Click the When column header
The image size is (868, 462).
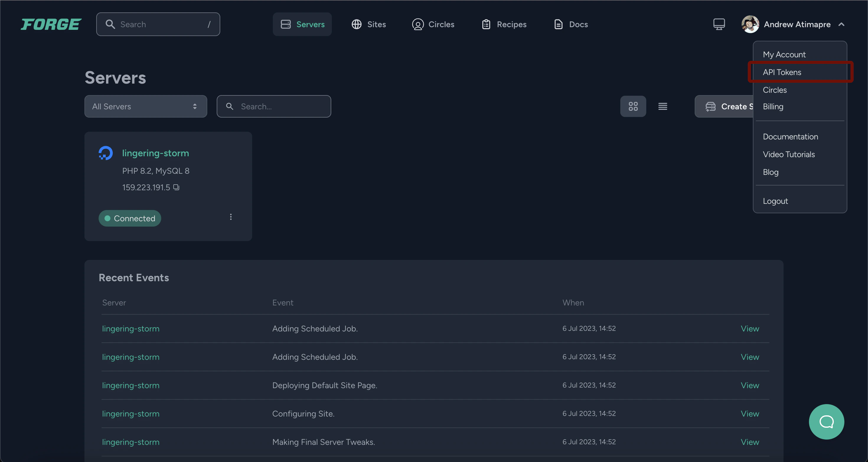(573, 302)
